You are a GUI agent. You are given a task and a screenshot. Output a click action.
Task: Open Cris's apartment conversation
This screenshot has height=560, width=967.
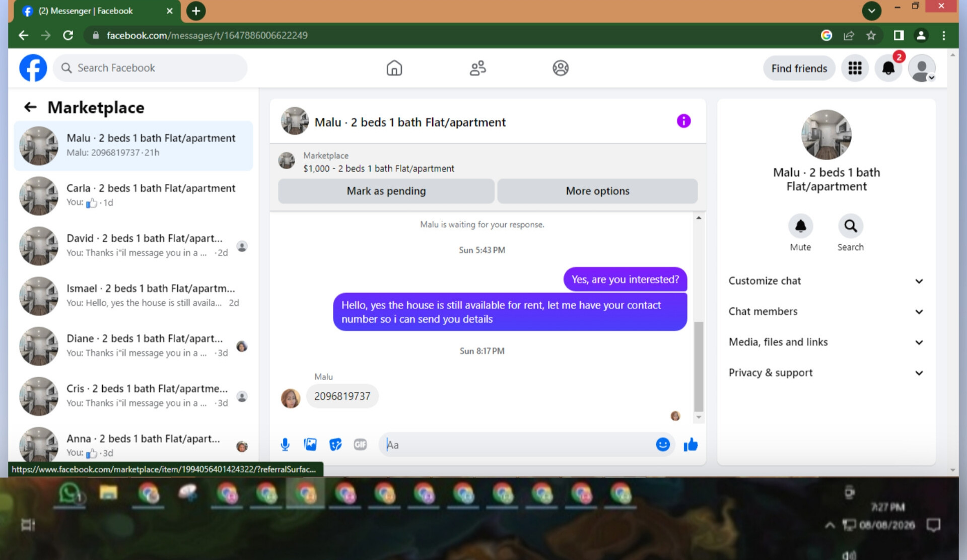click(x=133, y=396)
